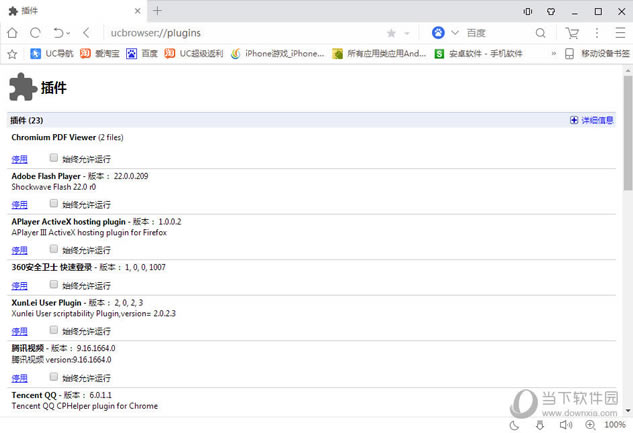Open a new tab with plus button
The height and width of the screenshot is (433, 633).
pos(157,11)
